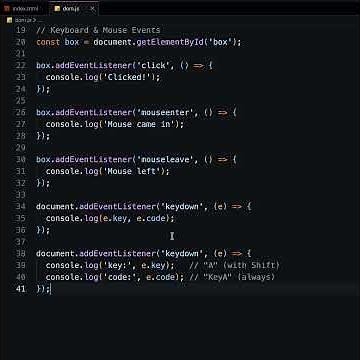Click 'getElementById' on line 20
360x360 pixels.
tap(170, 42)
